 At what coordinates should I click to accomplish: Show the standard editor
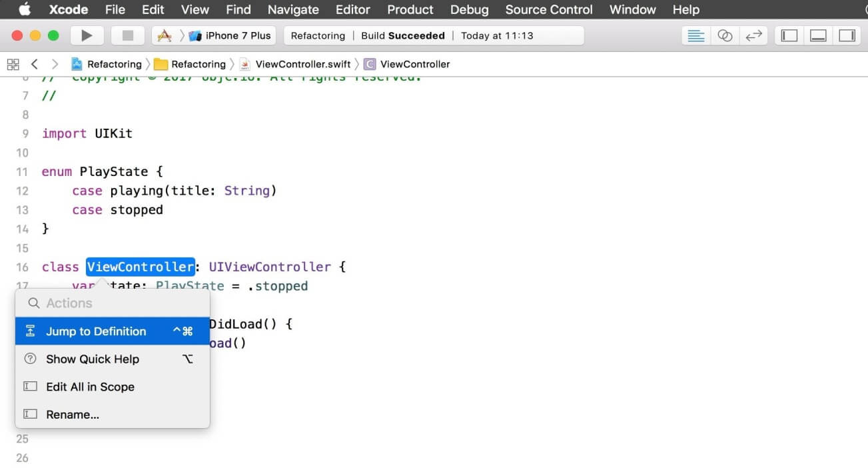tap(695, 36)
